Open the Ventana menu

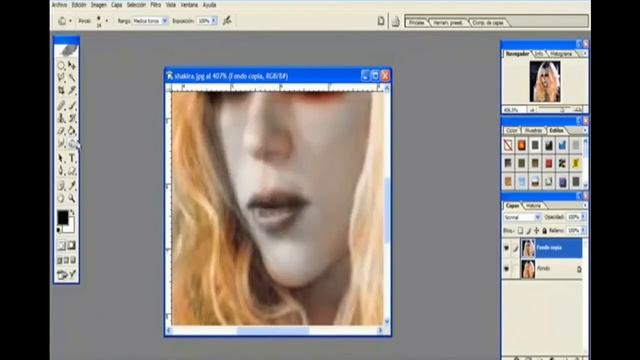tap(189, 5)
